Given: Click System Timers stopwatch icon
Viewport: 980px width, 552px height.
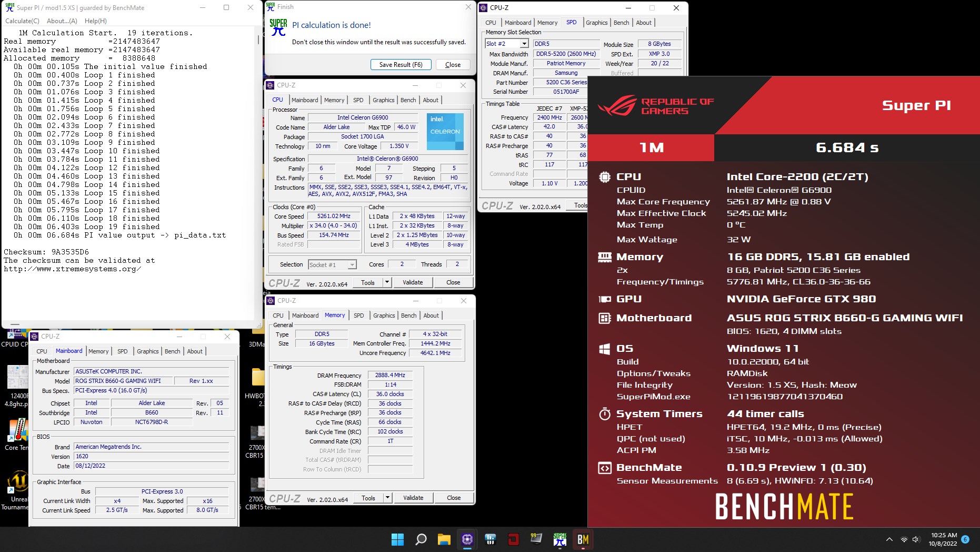Looking at the screenshot, I should pyautogui.click(x=605, y=413).
